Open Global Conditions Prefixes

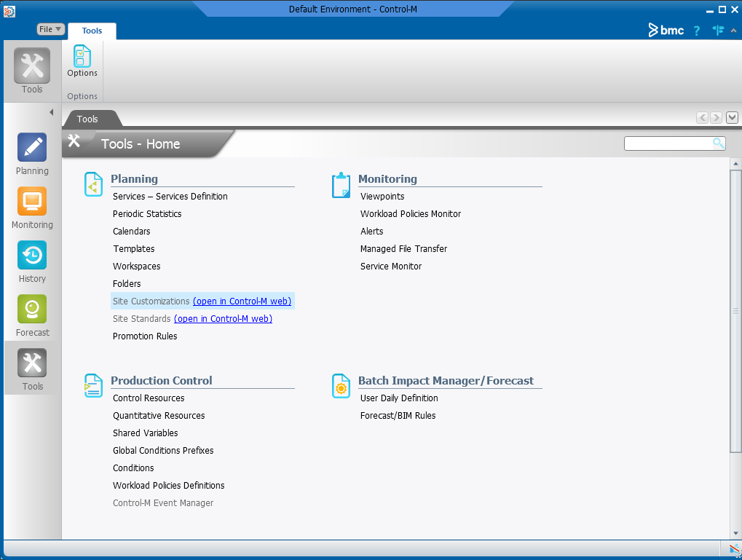coord(163,451)
